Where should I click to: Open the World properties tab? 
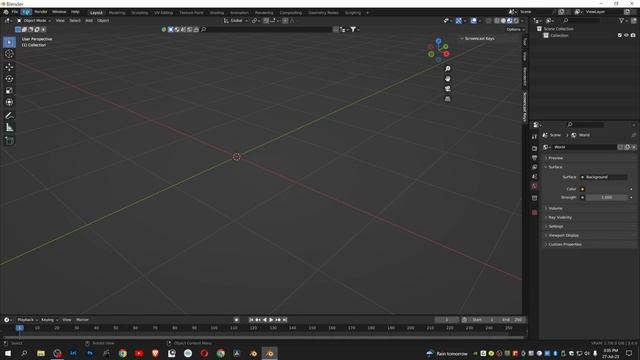pos(534,186)
